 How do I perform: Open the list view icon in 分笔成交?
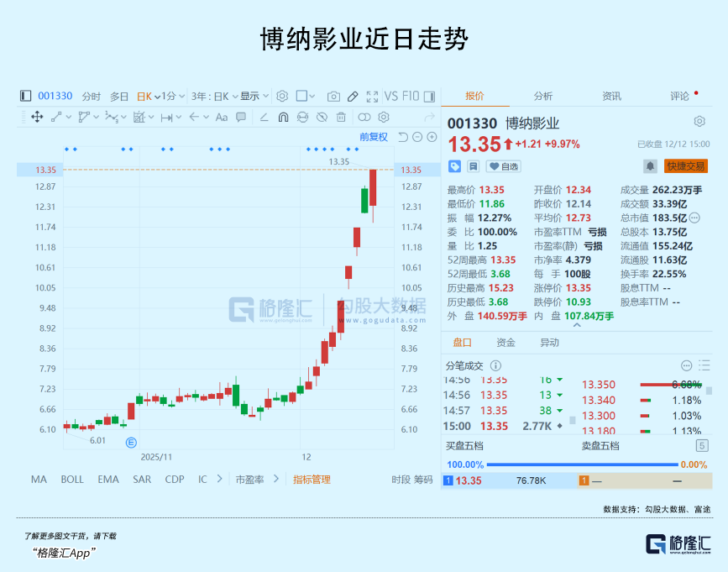[x=704, y=366]
